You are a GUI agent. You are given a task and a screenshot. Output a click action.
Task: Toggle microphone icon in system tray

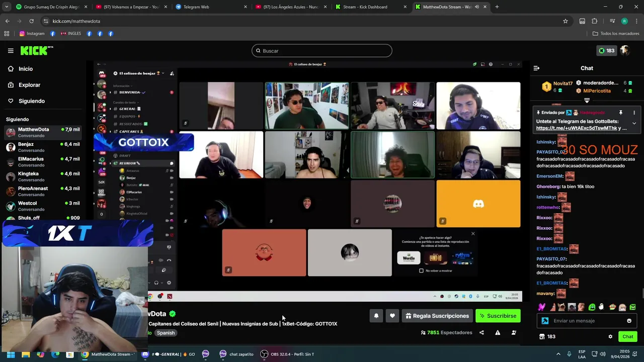pos(569,354)
